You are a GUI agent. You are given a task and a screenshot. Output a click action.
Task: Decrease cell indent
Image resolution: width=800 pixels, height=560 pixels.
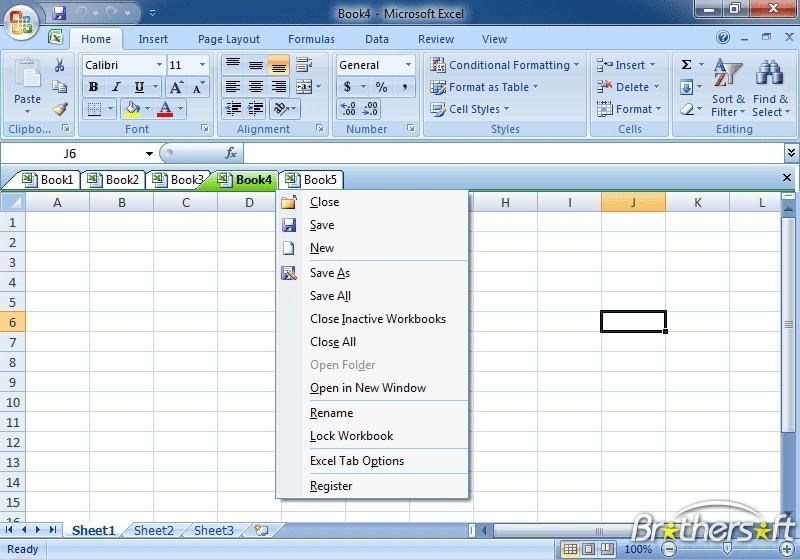pyautogui.click(x=233, y=109)
